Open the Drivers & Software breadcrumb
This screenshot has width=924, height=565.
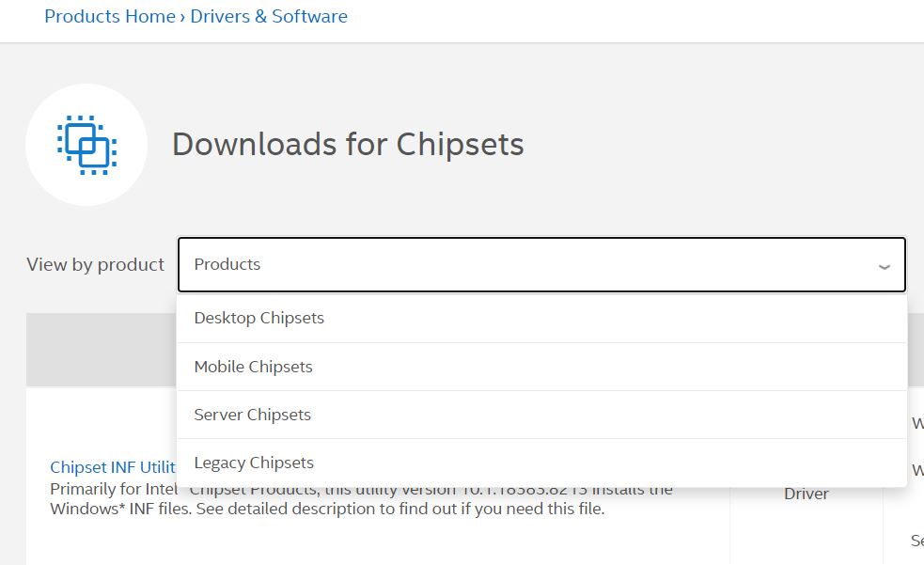267,16
